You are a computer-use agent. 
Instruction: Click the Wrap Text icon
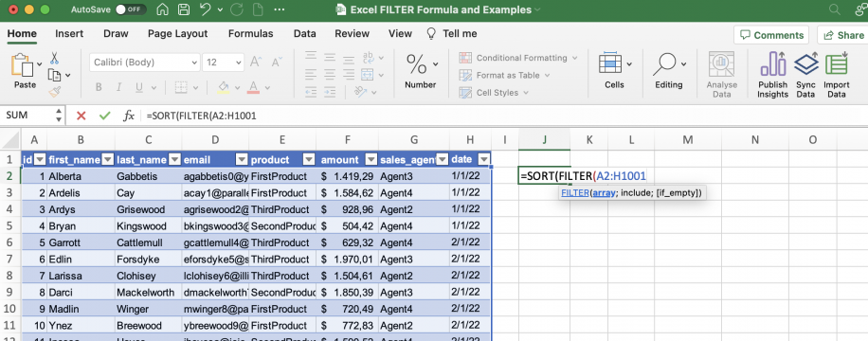pyautogui.click(x=369, y=58)
